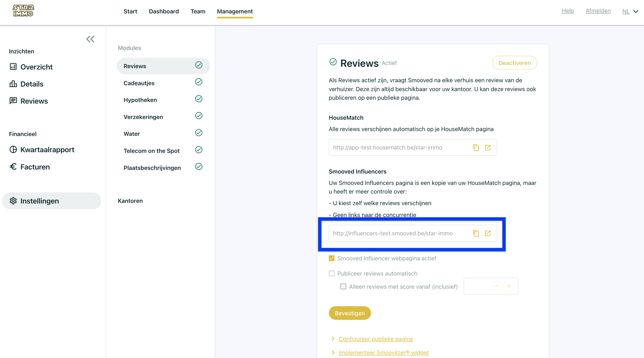The width and height of the screenshot is (644, 358).
Task: Open Overzicht in the sidebar
Action: (36, 67)
